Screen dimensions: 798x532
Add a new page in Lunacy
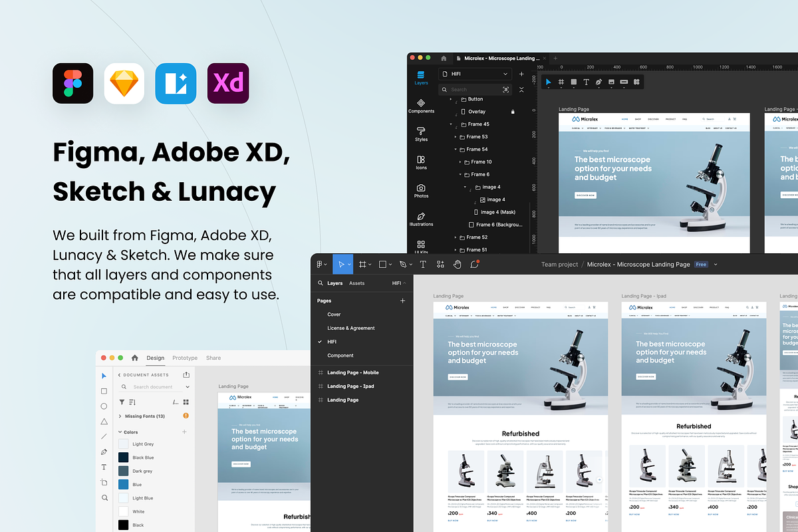[x=521, y=74]
